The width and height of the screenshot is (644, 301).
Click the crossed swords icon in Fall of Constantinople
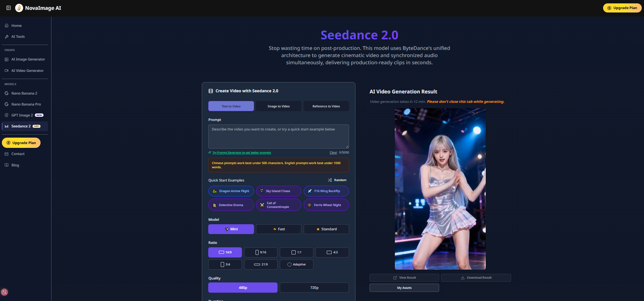point(262,205)
